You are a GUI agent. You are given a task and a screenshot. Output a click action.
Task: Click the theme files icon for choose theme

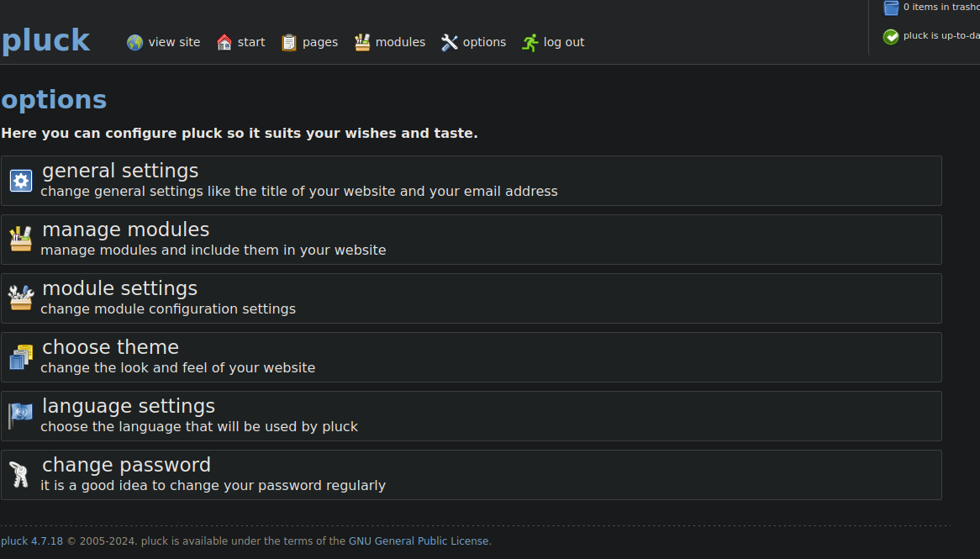[x=21, y=357]
